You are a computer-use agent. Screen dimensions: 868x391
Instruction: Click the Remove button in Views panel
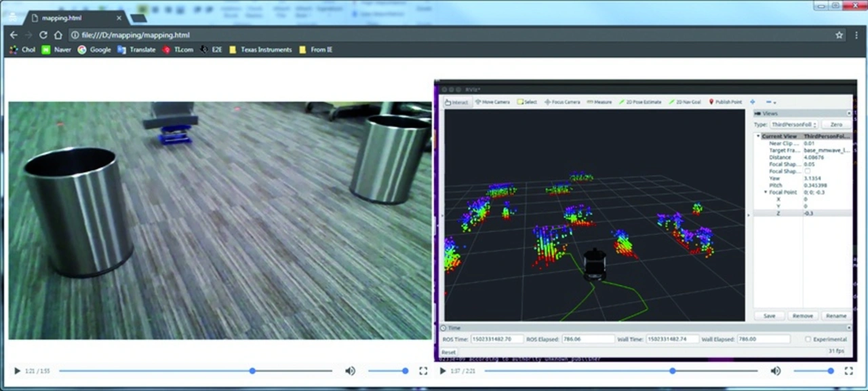pyautogui.click(x=803, y=316)
